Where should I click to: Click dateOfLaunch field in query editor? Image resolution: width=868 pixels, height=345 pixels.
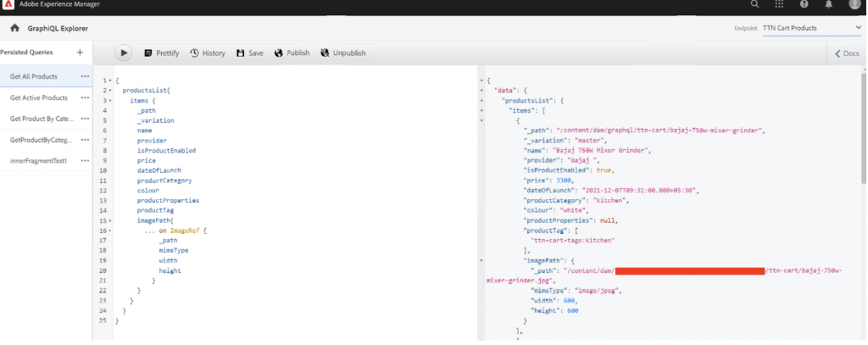(159, 170)
